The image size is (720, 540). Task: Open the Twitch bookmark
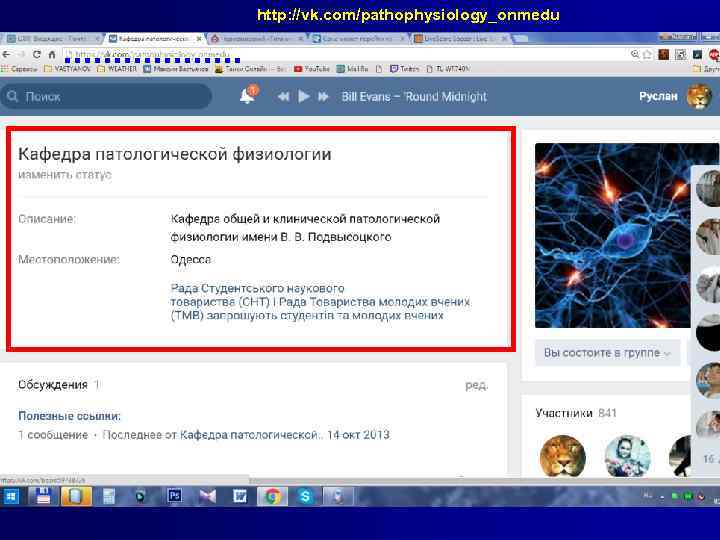(x=405, y=69)
